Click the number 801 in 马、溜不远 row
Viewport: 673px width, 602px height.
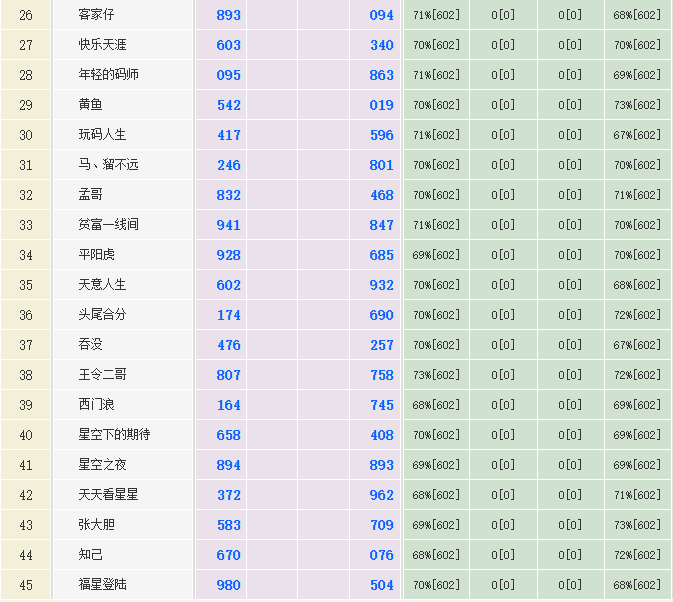[381, 165]
